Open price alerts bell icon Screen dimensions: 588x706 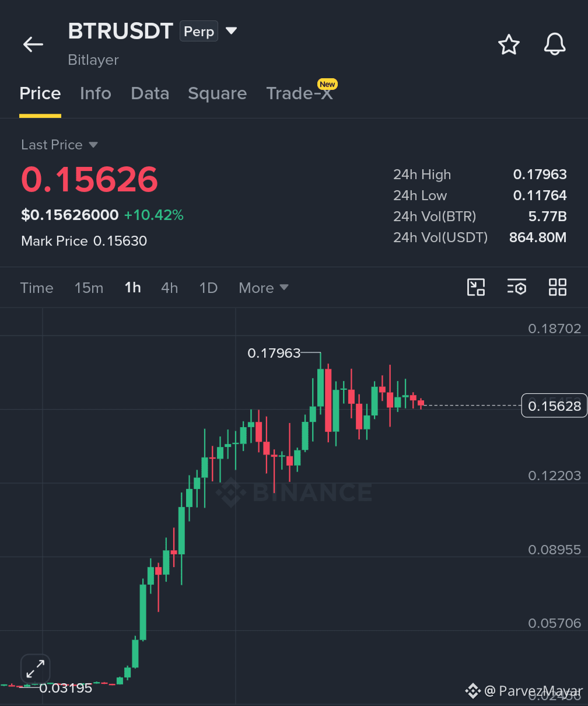555,44
